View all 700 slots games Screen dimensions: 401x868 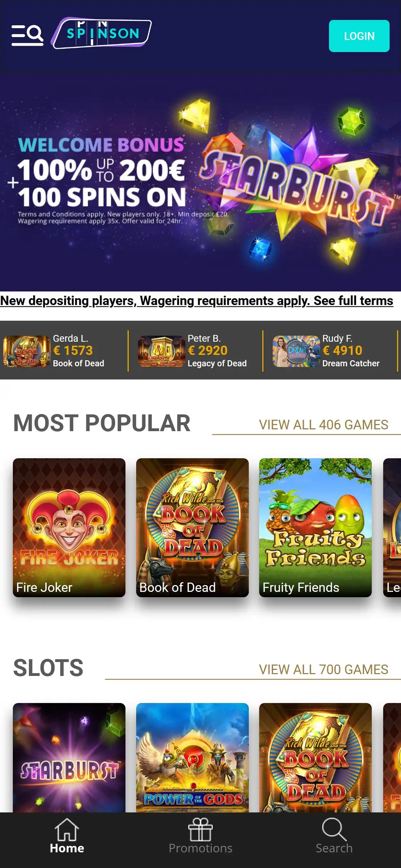coord(323,670)
